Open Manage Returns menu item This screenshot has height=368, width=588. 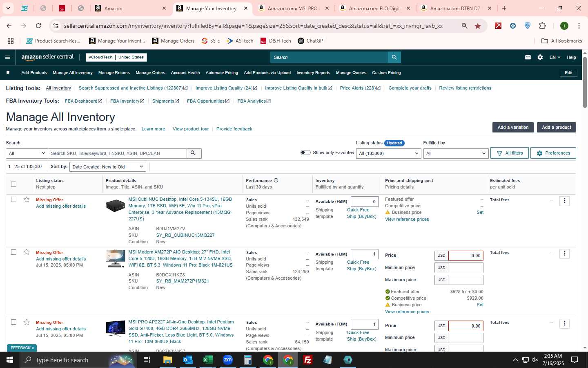tap(114, 73)
